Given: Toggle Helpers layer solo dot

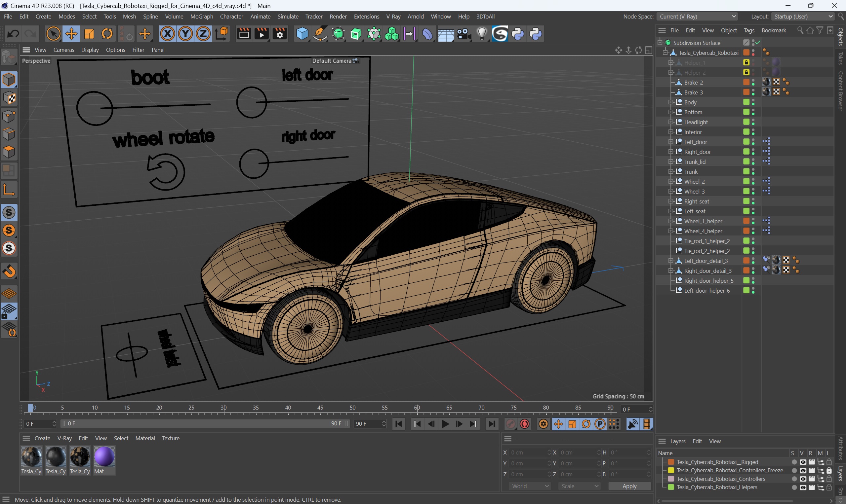Looking at the screenshot, I should (794, 487).
